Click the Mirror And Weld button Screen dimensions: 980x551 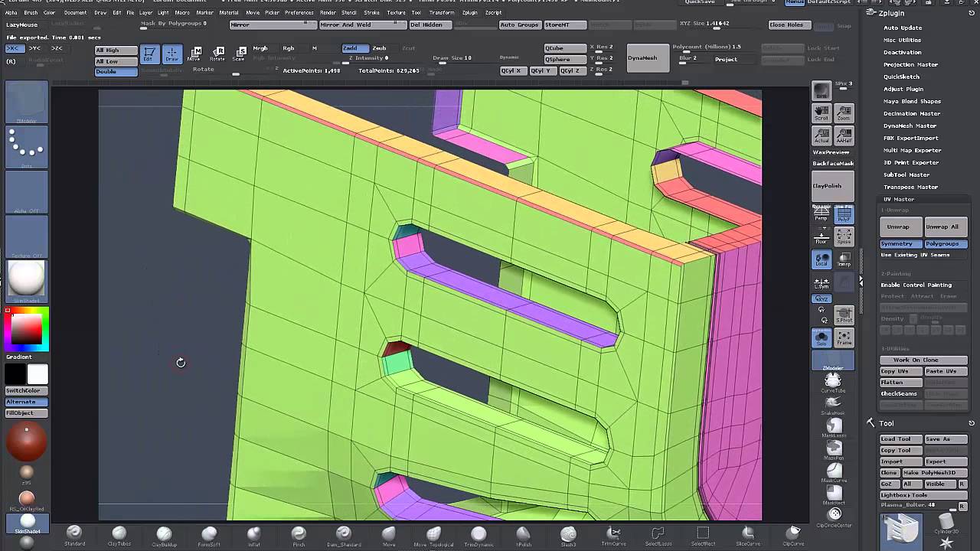click(x=361, y=25)
